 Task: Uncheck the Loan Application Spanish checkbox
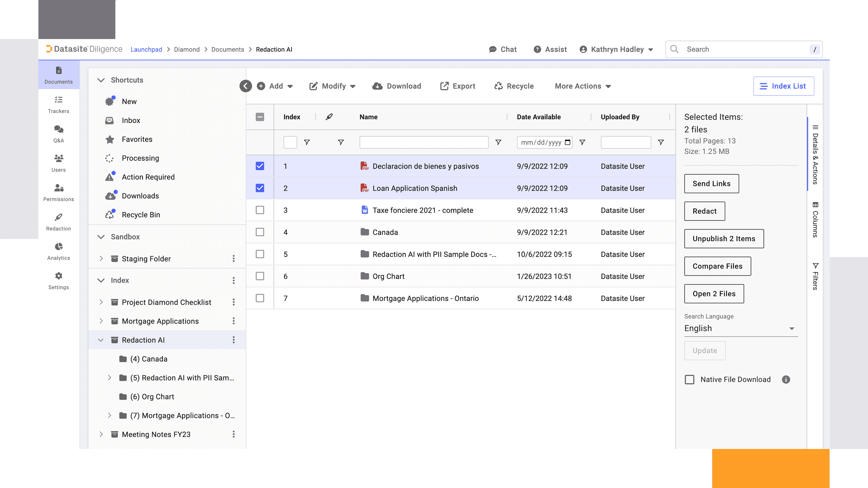pyautogui.click(x=260, y=188)
